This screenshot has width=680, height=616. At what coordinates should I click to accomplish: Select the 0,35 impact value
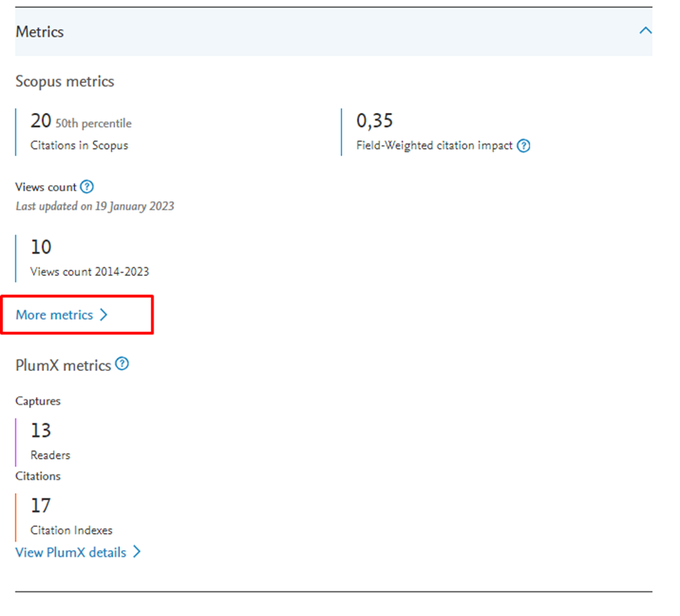[375, 121]
